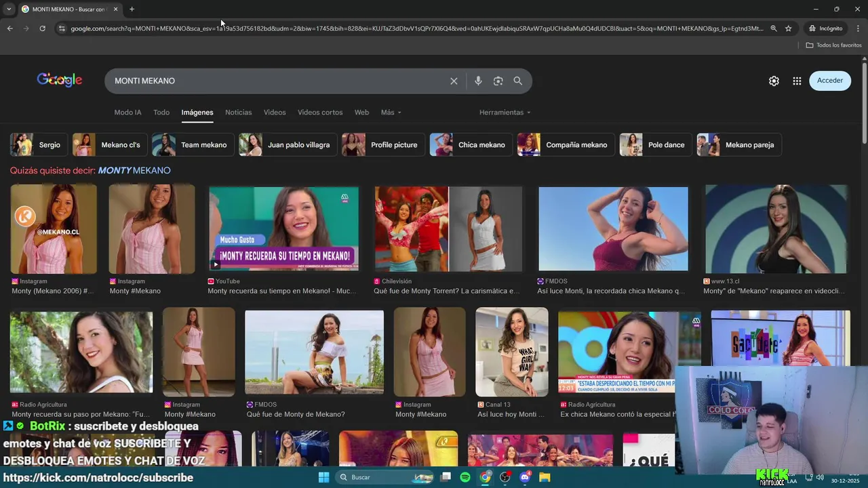The image size is (868, 488).
Task: Bookmark this page with the star icon
Action: 788,28
